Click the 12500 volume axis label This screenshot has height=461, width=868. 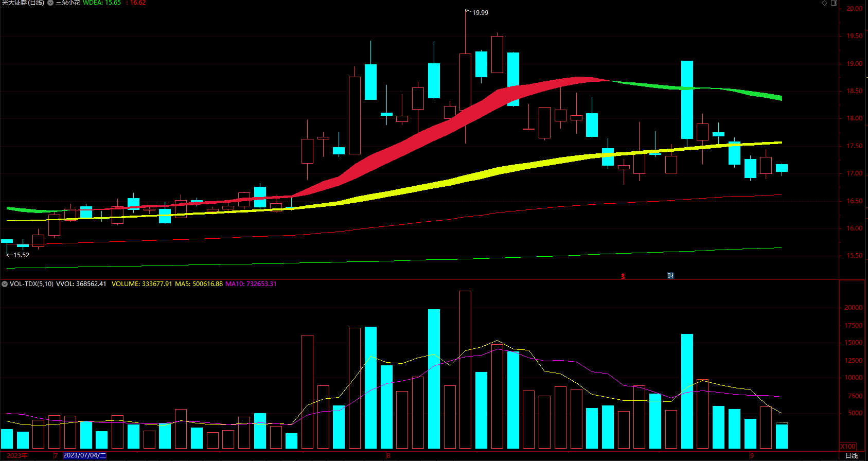pyautogui.click(x=854, y=361)
